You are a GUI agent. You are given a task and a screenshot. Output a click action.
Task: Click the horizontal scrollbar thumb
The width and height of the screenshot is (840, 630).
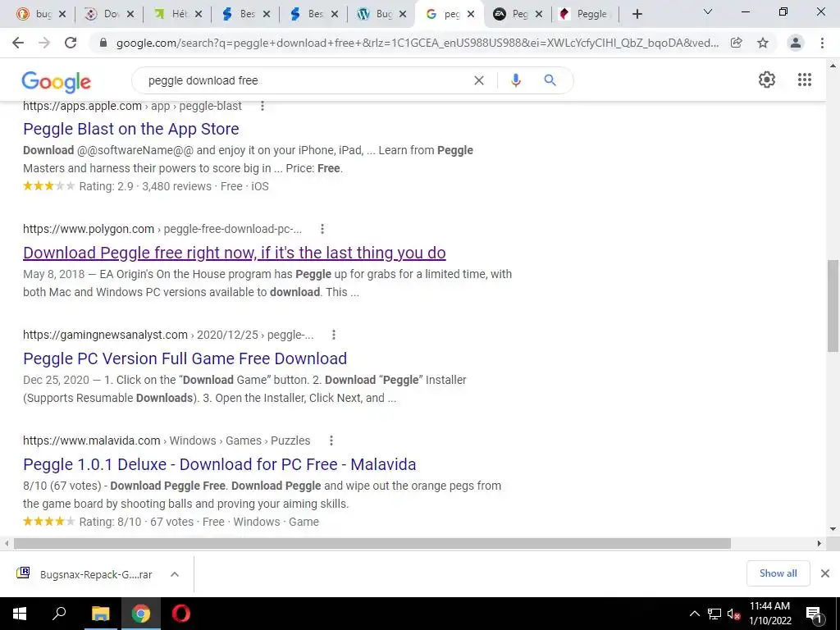tap(372, 543)
